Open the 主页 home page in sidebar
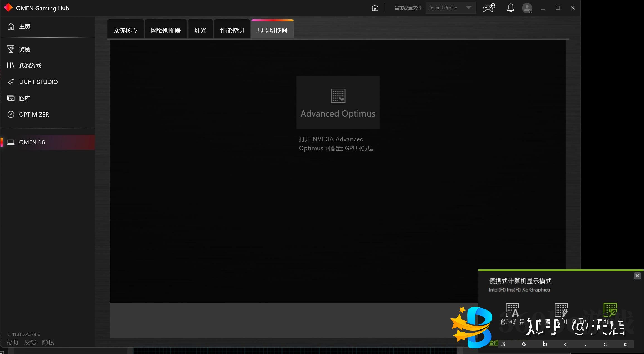The image size is (644, 354). pos(24,26)
